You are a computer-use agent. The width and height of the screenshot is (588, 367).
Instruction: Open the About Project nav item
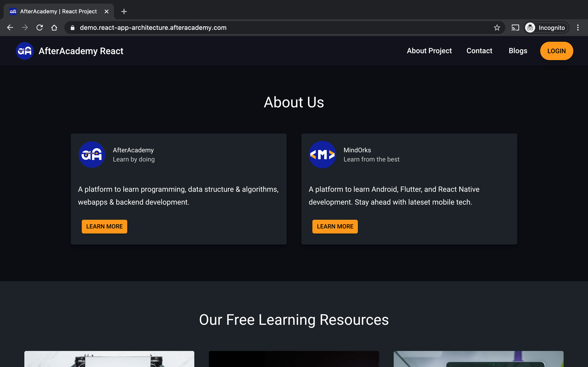429,51
